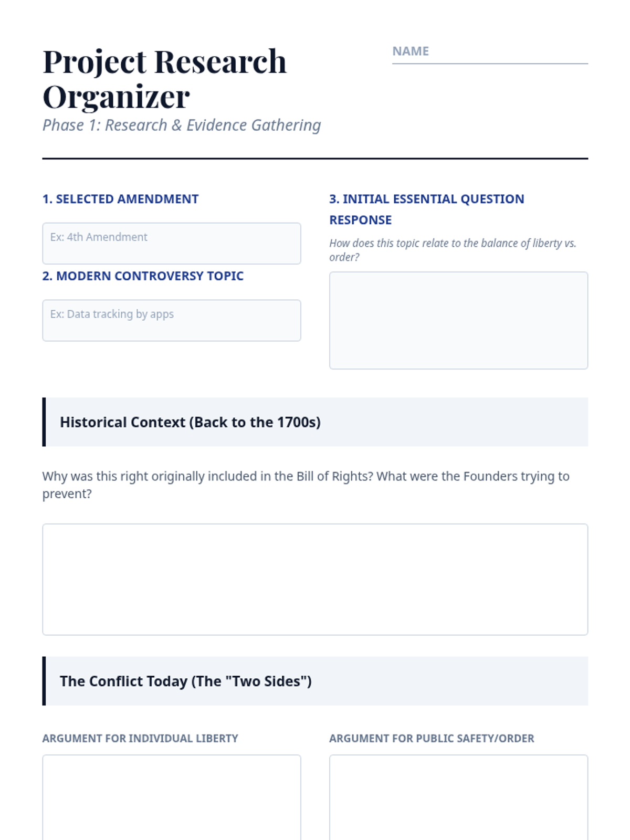The image size is (630, 840).
Task: Click the '3. Initial Essential Question Response' label
Action: tap(427, 209)
